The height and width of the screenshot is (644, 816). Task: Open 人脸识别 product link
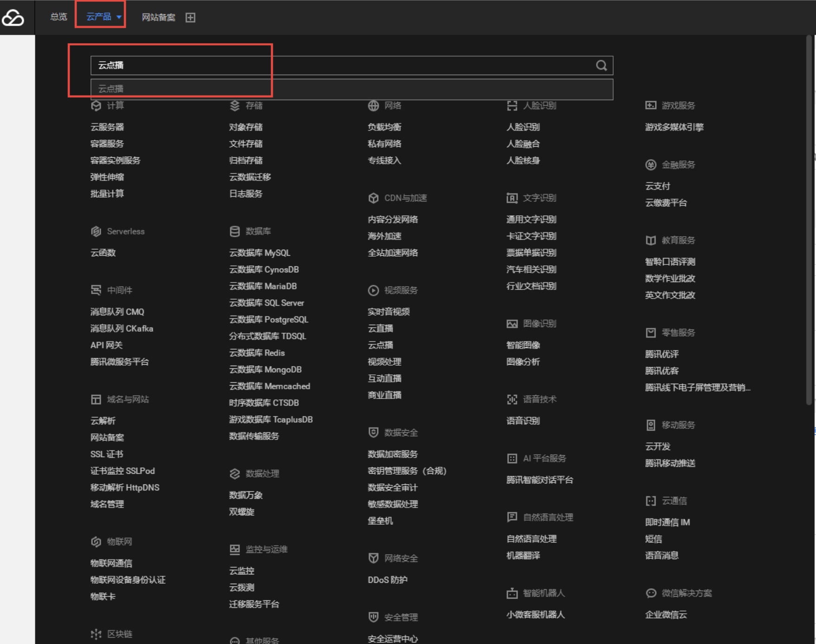523,127
